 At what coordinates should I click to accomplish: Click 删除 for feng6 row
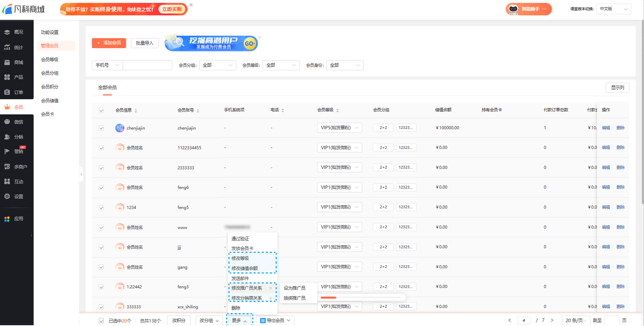[x=621, y=187]
